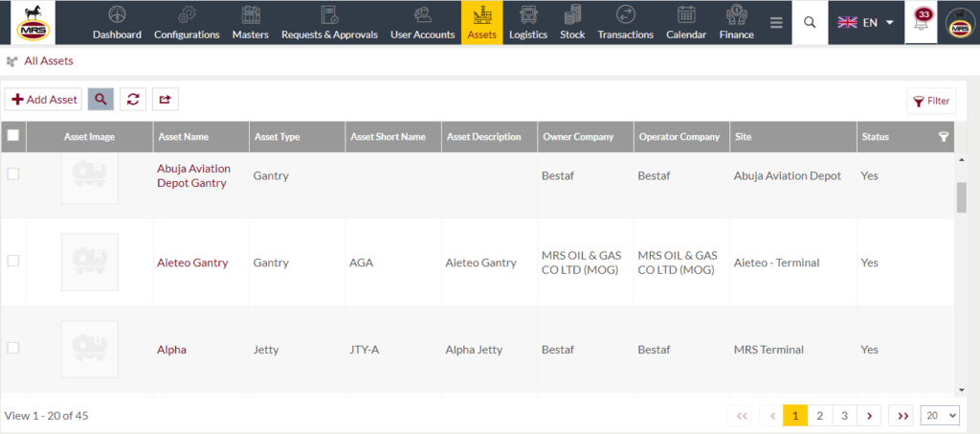This screenshot has width=980, height=434.
Task: Check the Alpha row checkbox
Action: click(12, 348)
